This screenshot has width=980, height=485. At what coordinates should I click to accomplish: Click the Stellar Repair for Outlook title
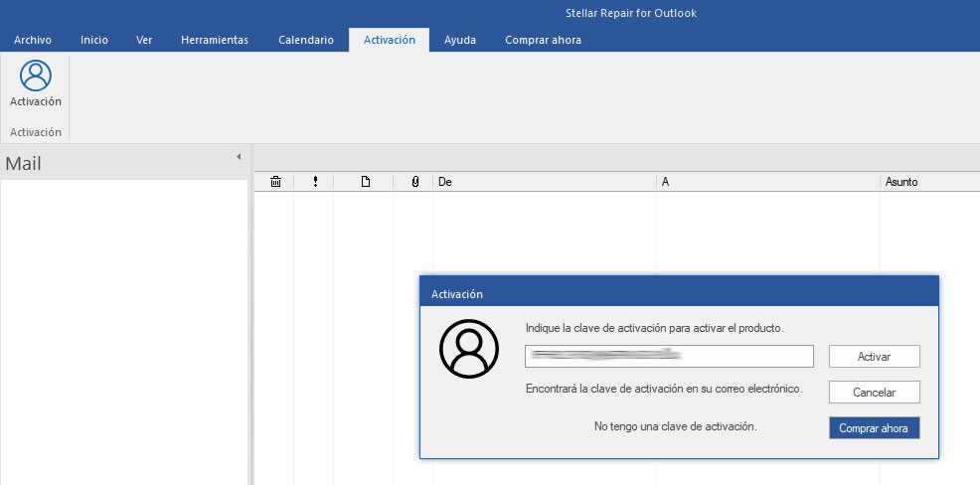click(631, 13)
